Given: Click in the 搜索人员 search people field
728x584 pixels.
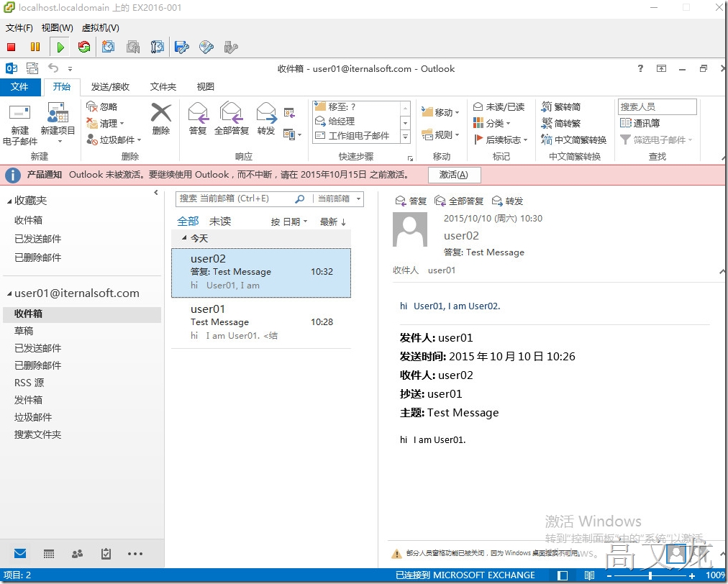Looking at the screenshot, I should pos(657,106).
